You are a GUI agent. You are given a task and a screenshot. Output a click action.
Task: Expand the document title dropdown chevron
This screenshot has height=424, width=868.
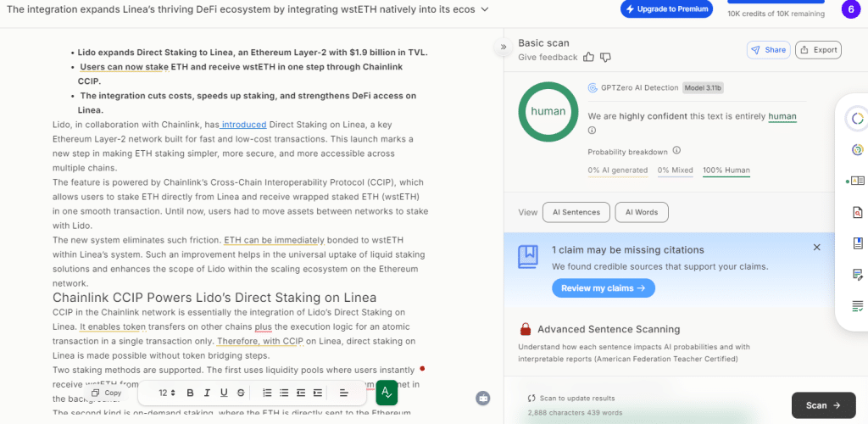[484, 9]
